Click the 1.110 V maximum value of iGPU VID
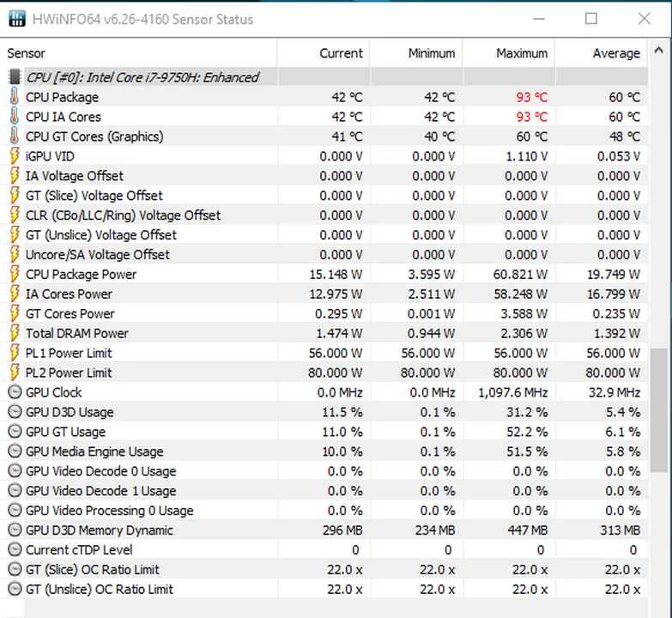Image resolution: width=672 pixels, height=618 pixels. click(x=527, y=156)
